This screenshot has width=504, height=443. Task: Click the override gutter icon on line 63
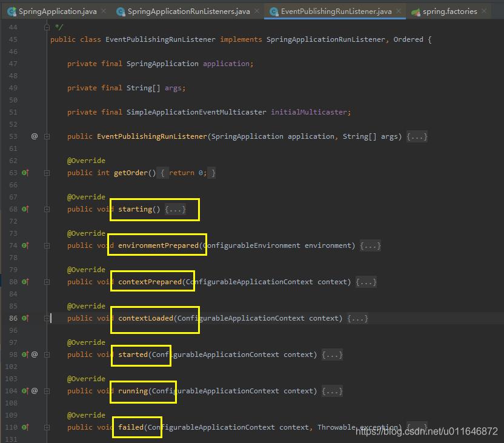pyautogui.click(x=25, y=173)
